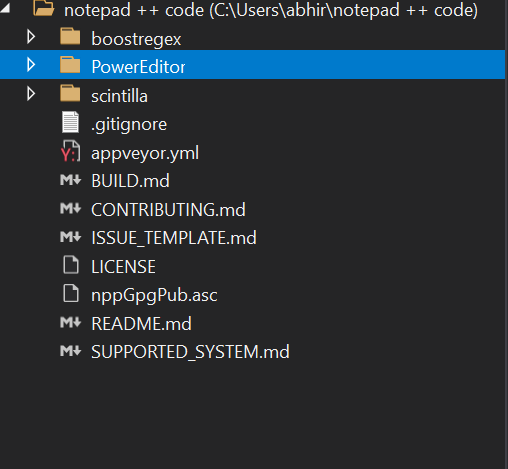
Task: Expand the scintilla folder arrow
Action: point(31,94)
